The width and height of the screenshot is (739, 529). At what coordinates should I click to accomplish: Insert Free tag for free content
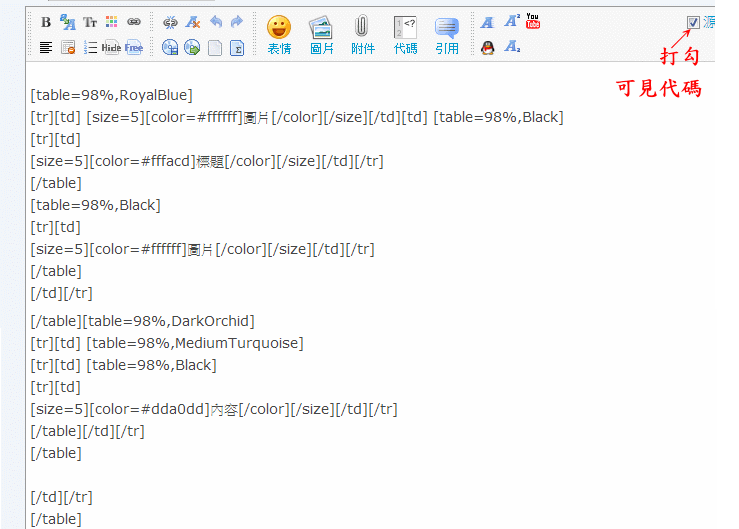tap(134, 48)
